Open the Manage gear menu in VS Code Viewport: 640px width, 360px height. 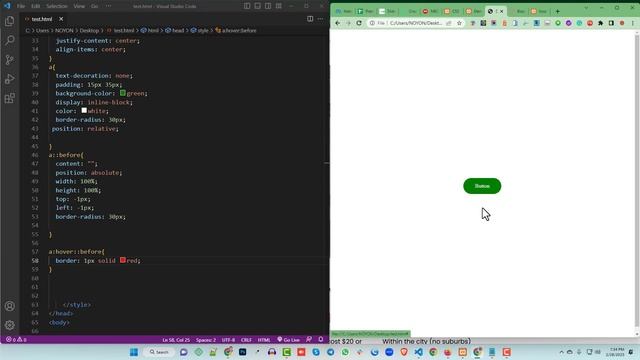coord(10,325)
